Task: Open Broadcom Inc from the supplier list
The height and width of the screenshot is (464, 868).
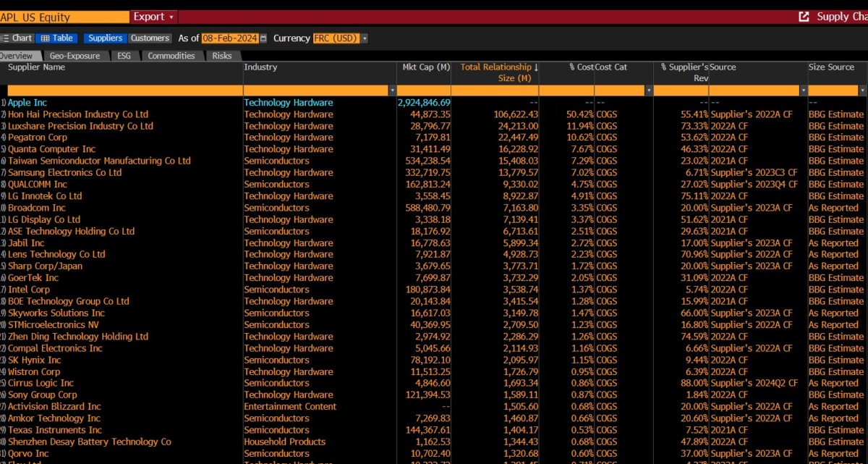Action: (x=38, y=208)
